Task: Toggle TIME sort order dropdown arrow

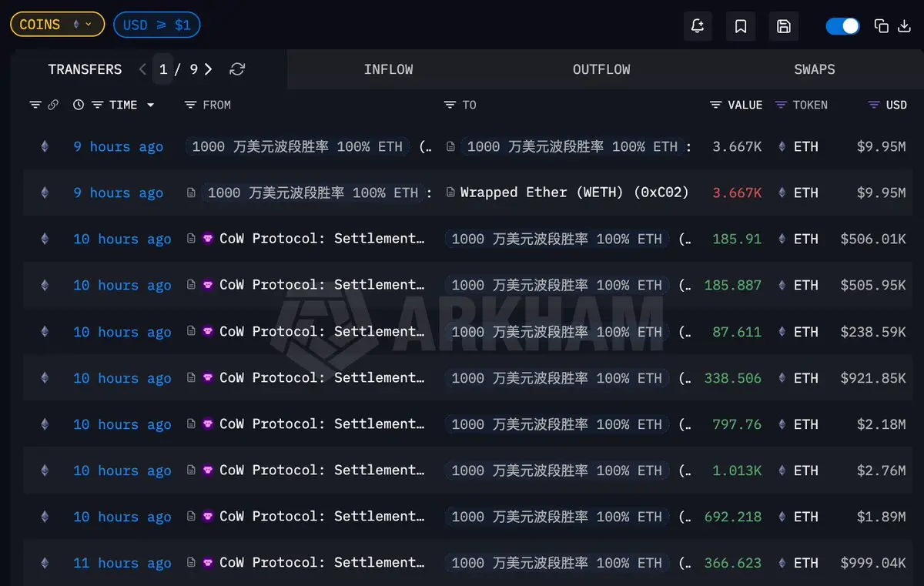Action: (150, 105)
